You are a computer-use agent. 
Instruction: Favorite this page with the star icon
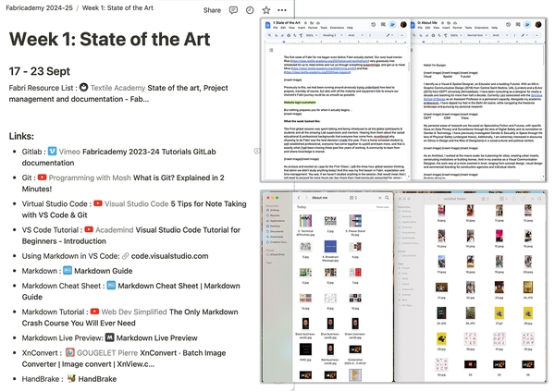pyautogui.click(x=266, y=10)
